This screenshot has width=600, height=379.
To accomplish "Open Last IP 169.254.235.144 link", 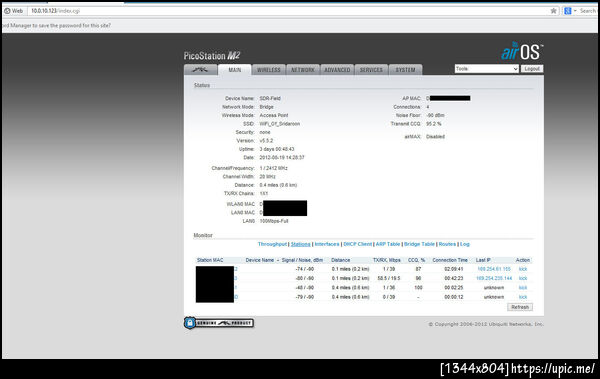I will pos(494,278).
